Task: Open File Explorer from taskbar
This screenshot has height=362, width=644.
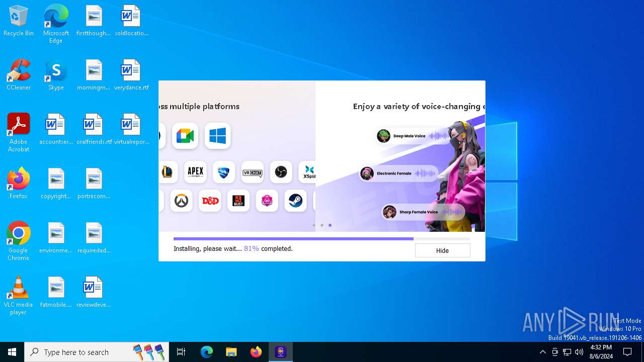Action: (231, 352)
